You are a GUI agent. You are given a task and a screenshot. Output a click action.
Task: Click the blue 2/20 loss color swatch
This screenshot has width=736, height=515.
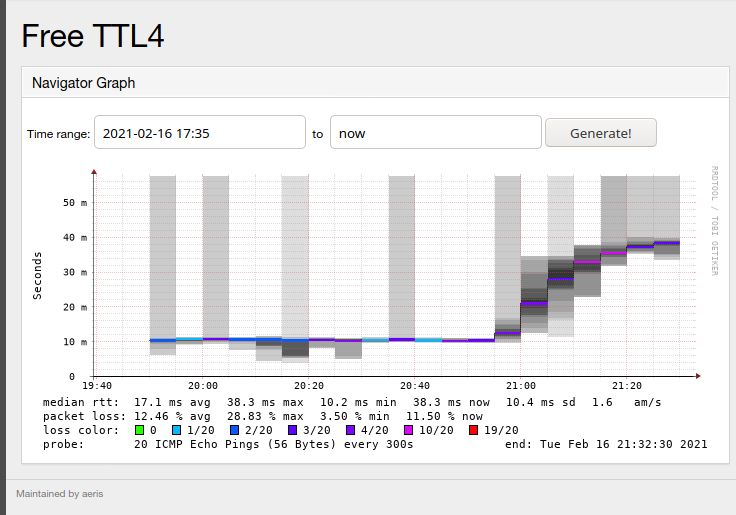235,430
